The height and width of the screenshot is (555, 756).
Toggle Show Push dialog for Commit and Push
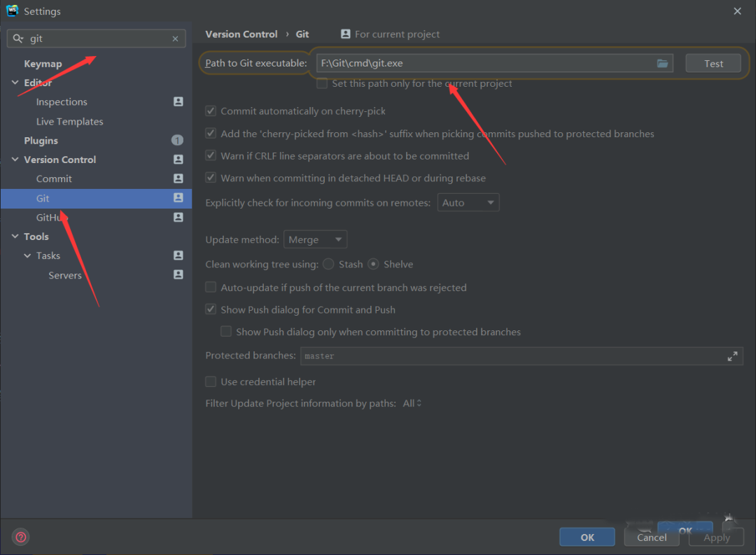coord(211,309)
